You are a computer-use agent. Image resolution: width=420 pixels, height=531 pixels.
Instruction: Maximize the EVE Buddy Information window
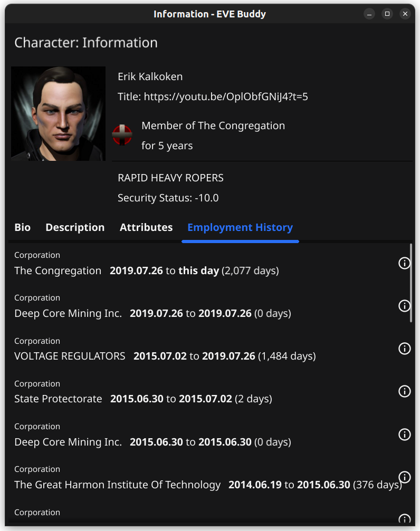[387, 14]
